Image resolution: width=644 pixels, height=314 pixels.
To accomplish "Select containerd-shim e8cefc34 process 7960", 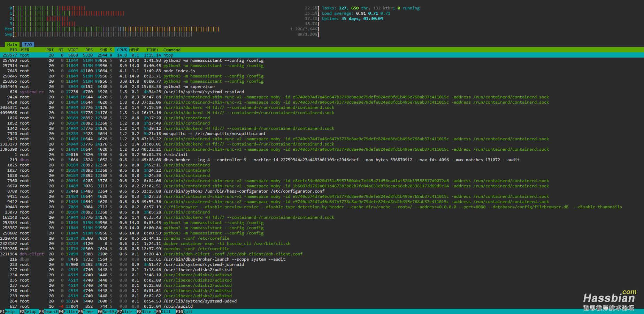I will tap(322, 181).
